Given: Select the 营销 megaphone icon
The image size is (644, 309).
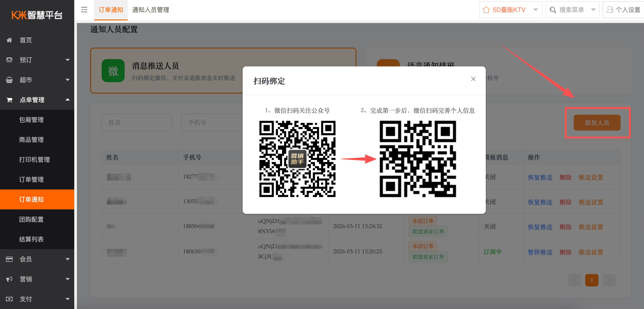Looking at the screenshot, I should point(9,279).
